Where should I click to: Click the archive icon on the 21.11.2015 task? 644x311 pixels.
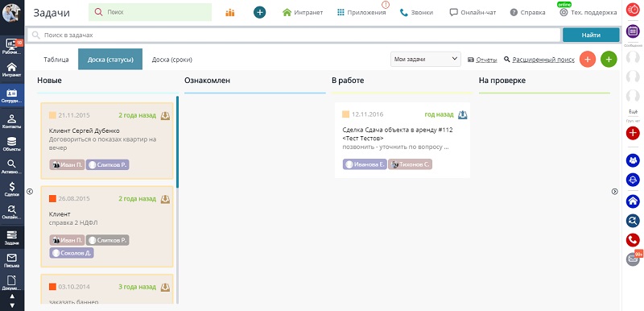[165, 115]
